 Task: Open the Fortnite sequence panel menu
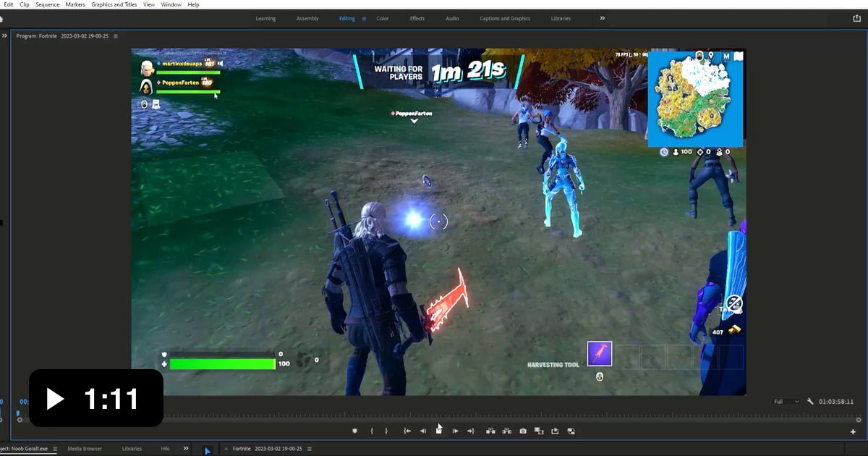(310, 449)
